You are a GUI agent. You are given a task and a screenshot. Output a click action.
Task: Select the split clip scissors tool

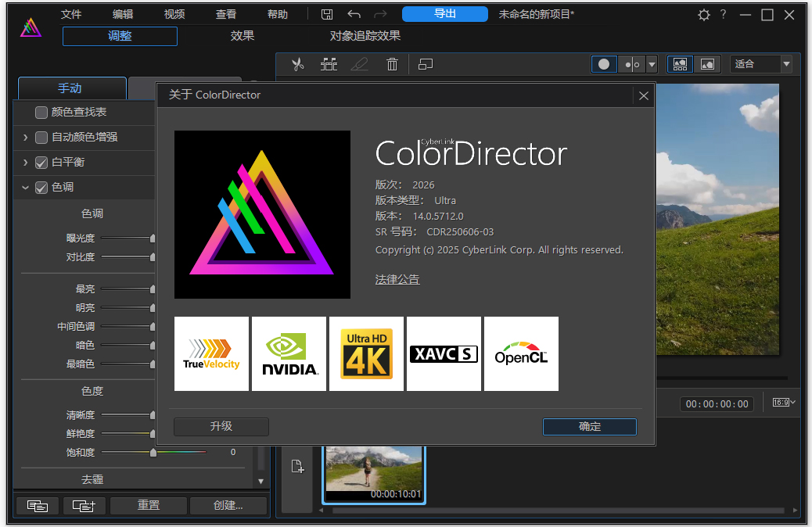click(297, 64)
